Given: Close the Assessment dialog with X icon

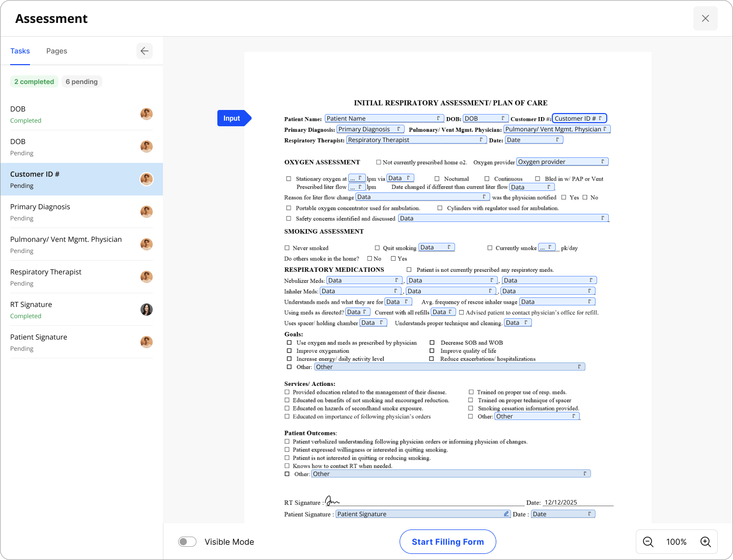Looking at the screenshot, I should pyautogui.click(x=705, y=18).
